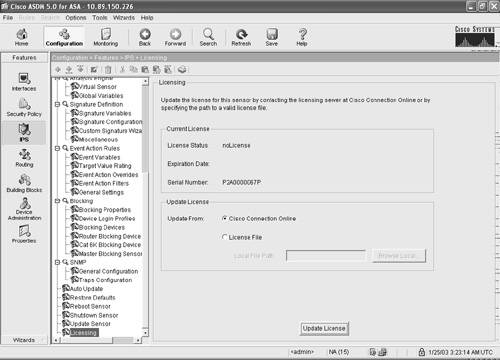This screenshot has width=500, height=360.
Task: Select Signature Configuration in the tree
Action: pyautogui.click(x=106, y=122)
